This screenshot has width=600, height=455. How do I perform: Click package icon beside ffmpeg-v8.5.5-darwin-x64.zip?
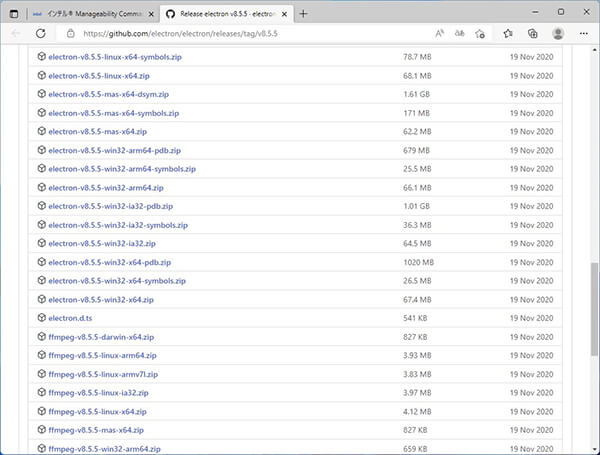[42, 337]
